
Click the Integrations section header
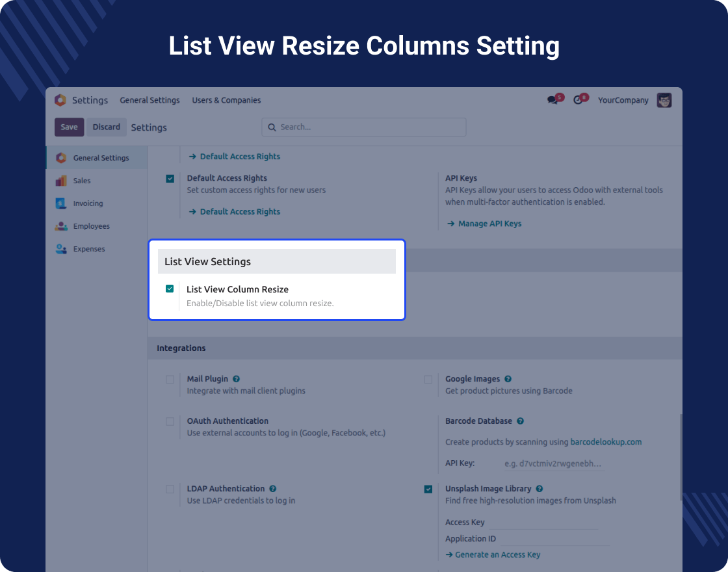tap(415, 348)
